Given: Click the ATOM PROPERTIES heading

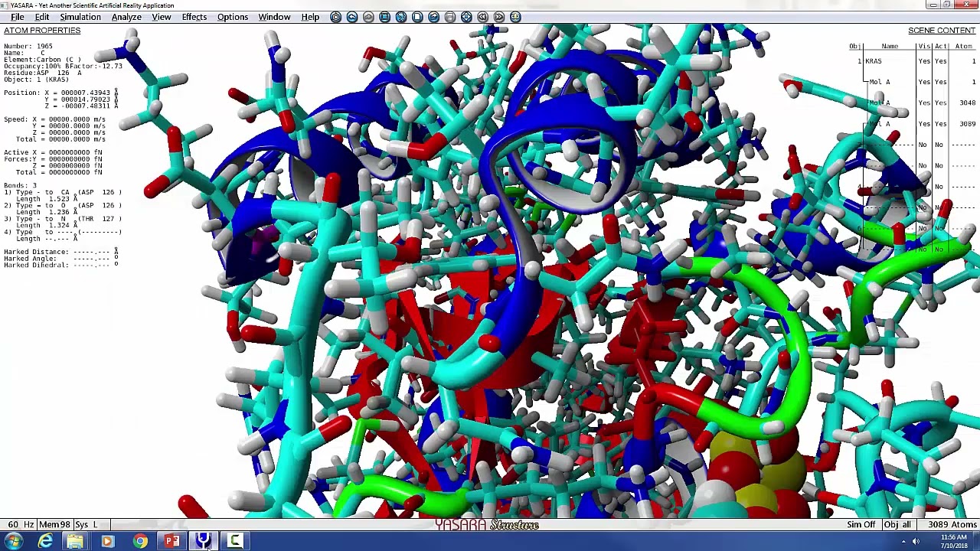Looking at the screenshot, I should pyautogui.click(x=42, y=31).
